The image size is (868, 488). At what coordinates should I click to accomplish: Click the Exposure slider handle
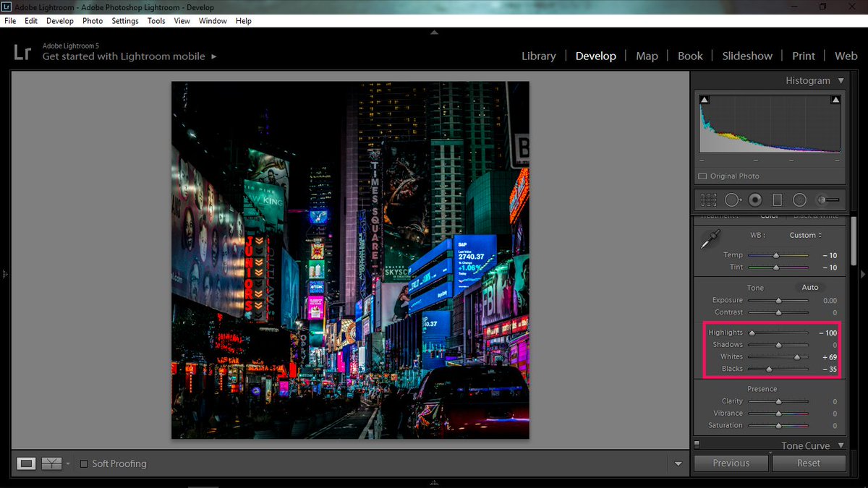[778, 300]
